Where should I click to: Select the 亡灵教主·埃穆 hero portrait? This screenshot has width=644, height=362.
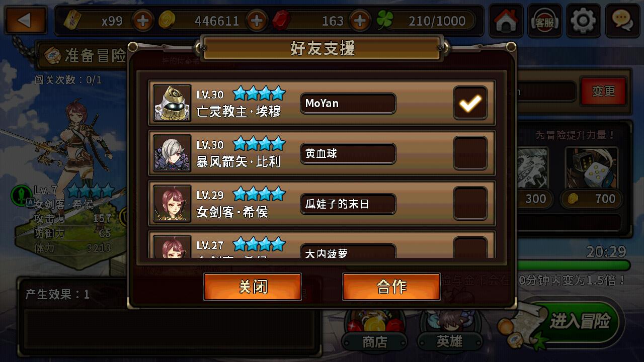(x=172, y=103)
